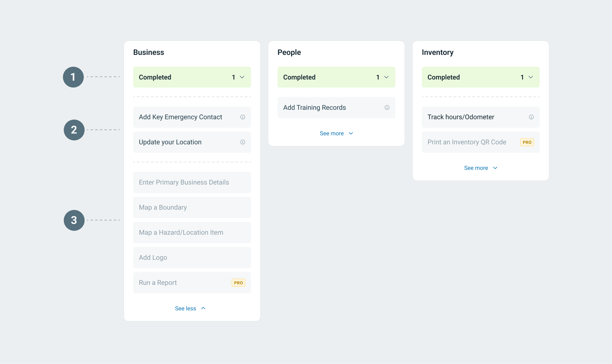The height and width of the screenshot is (364, 612).
Task: Open the Update your Location task
Action: coord(170,142)
